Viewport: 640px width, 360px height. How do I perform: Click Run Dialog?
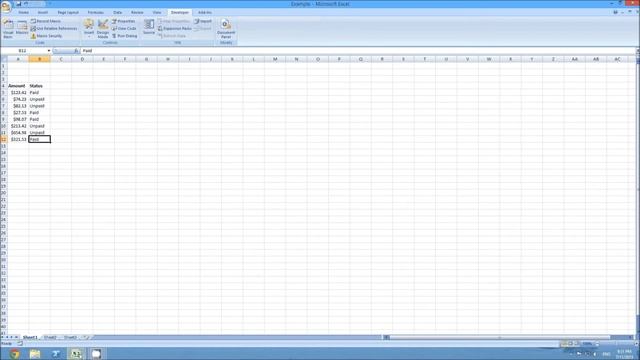point(125,36)
